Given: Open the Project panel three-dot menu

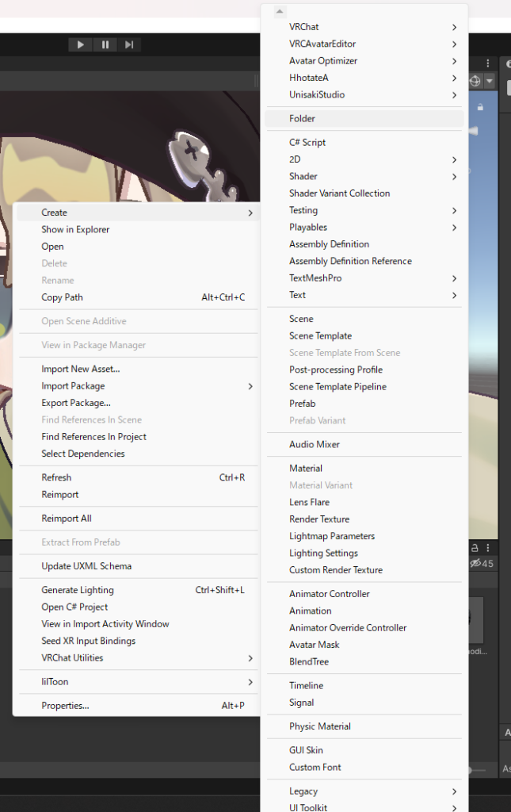Looking at the screenshot, I should (487, 547).
